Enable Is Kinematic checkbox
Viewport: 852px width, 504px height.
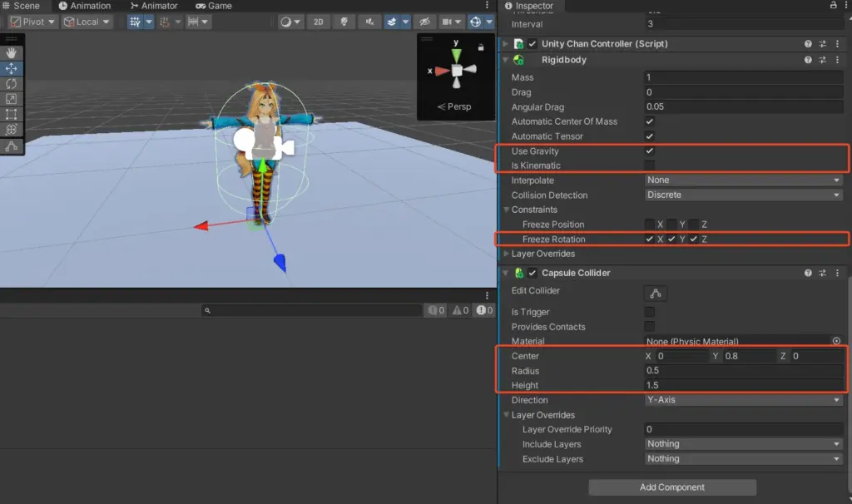(x=649, y=166)
